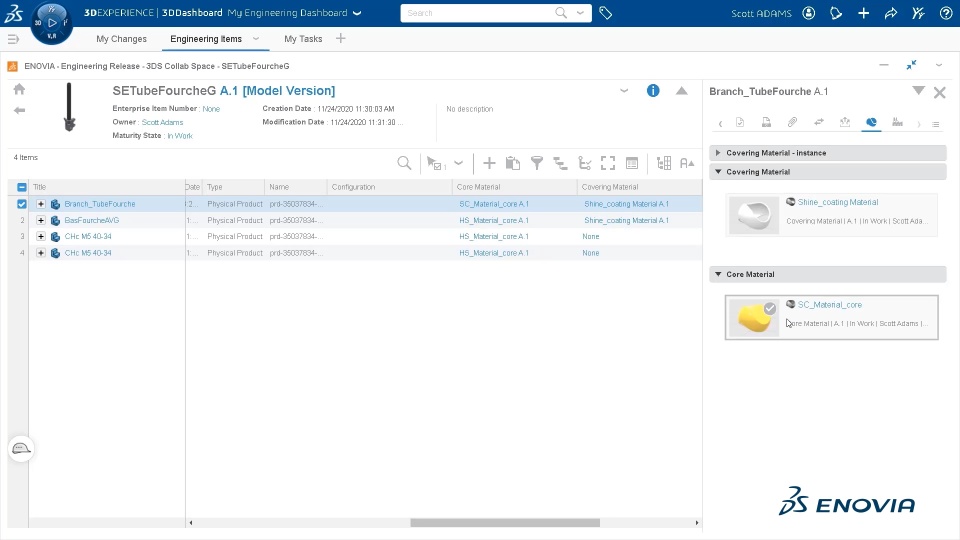The image size is (960, 540).
Task: Click the expand structure tree icon
Action: click(x=560, y=163)
